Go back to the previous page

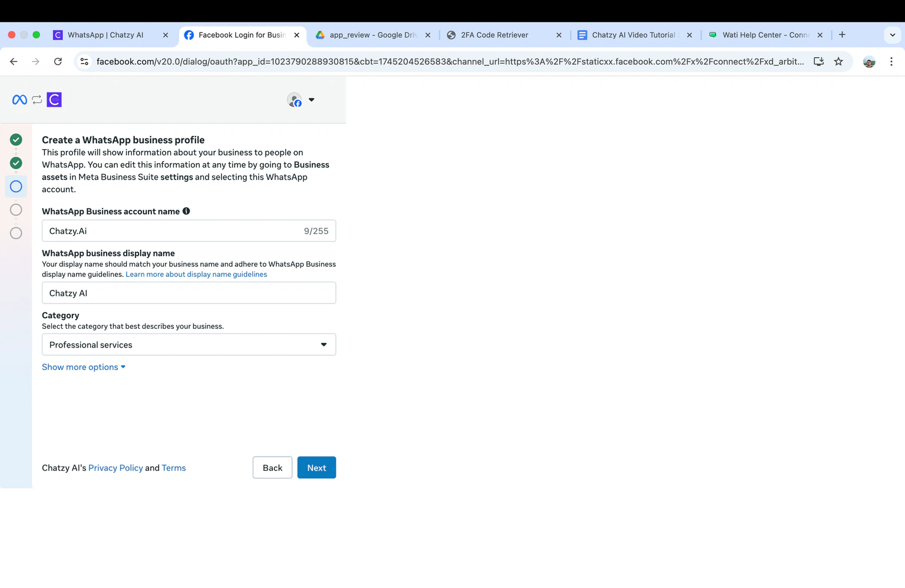point(14,61)
